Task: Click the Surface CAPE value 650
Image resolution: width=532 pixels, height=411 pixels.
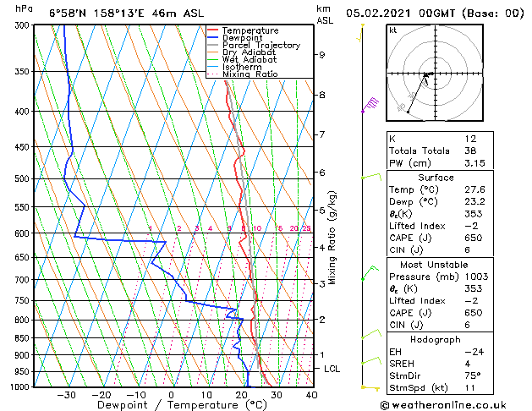Action: pyautogui.click(x=474, y=238)
